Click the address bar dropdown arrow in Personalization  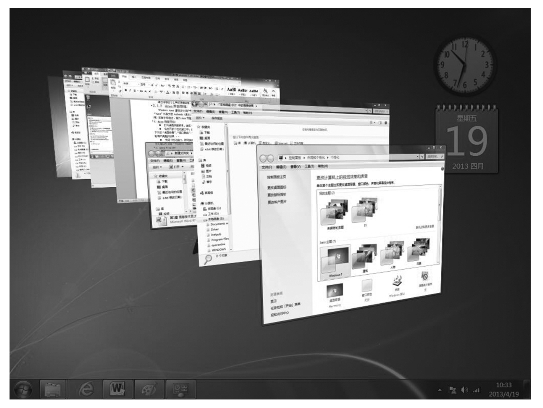point(417,157)
